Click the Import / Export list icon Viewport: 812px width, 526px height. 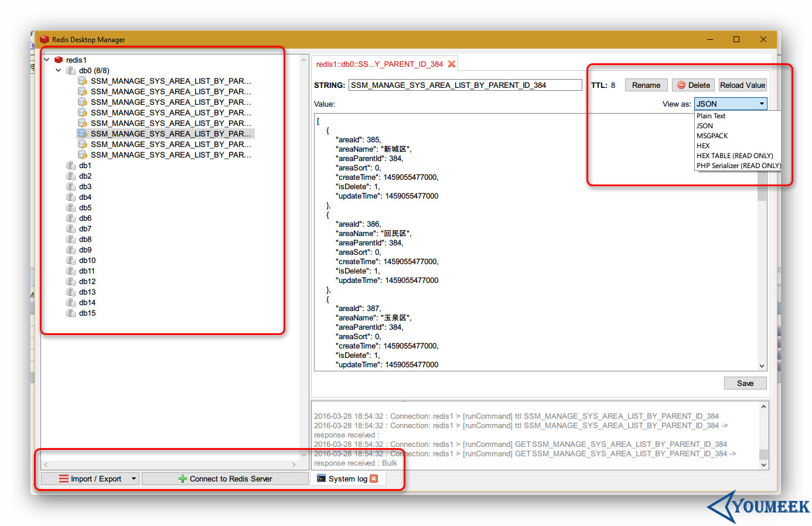64,479
